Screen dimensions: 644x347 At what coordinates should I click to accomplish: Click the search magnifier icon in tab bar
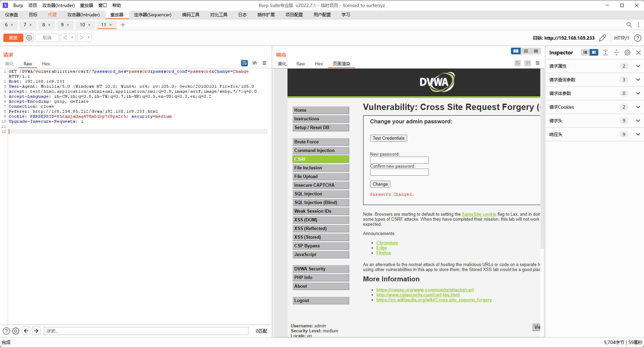point(629,25)
